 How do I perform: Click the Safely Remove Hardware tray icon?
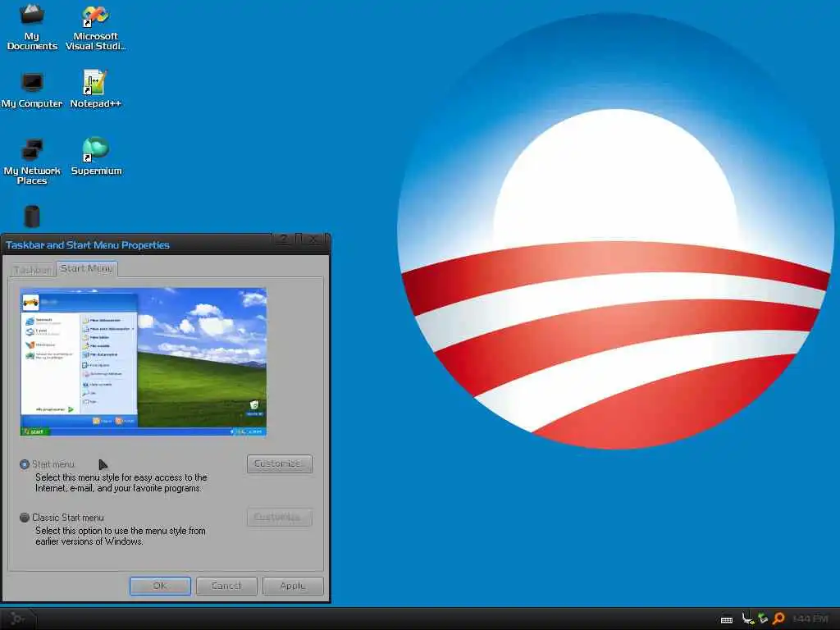point(763,619)
